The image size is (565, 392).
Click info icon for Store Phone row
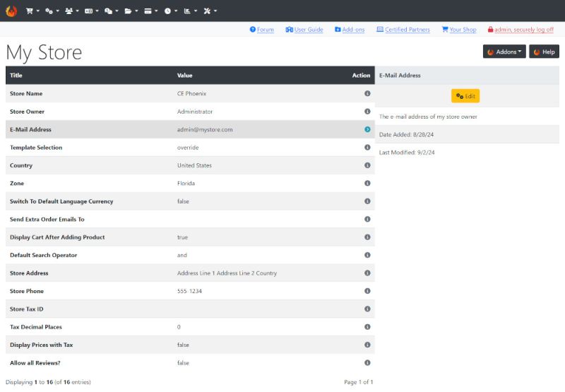pos(367,291)
